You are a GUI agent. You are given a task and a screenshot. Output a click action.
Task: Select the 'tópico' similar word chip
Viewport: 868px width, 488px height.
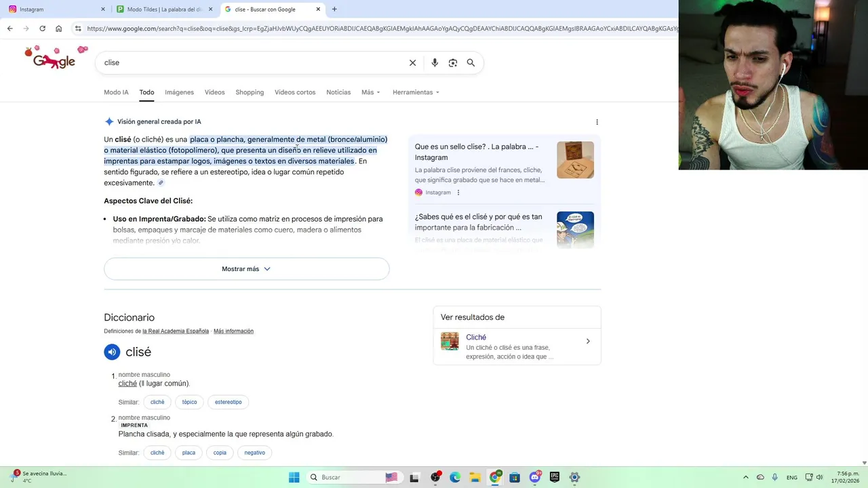[189, 402]
